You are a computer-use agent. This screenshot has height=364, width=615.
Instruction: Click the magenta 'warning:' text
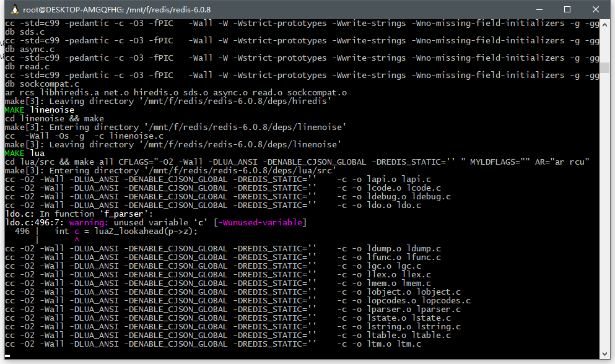[89, 222]
